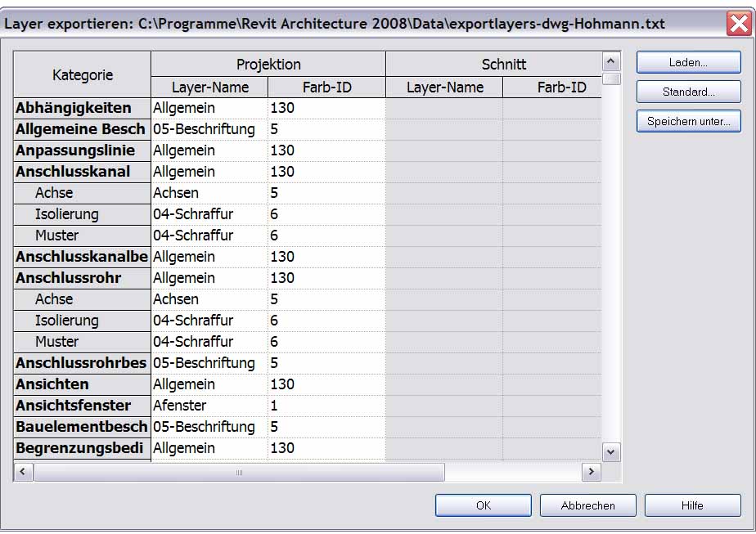
Task: Select Muster under Anschlussrohr
Action: (x=83, y=342)
